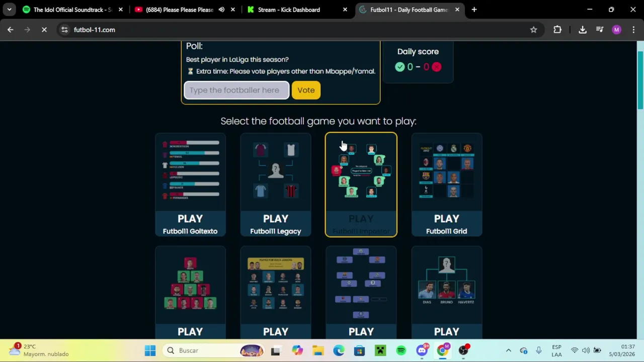
Task: Open File Explorer from the taskbar
Action: (318, 350)
